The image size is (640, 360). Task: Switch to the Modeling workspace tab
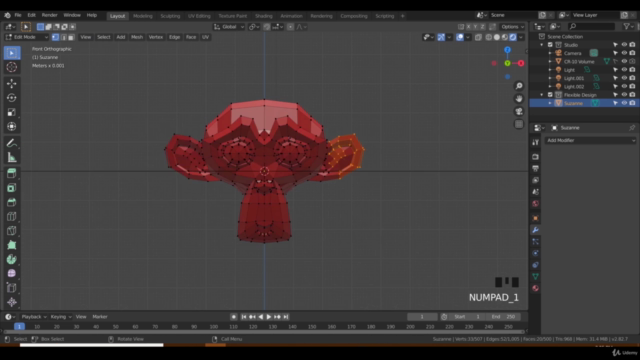[142, 16]
